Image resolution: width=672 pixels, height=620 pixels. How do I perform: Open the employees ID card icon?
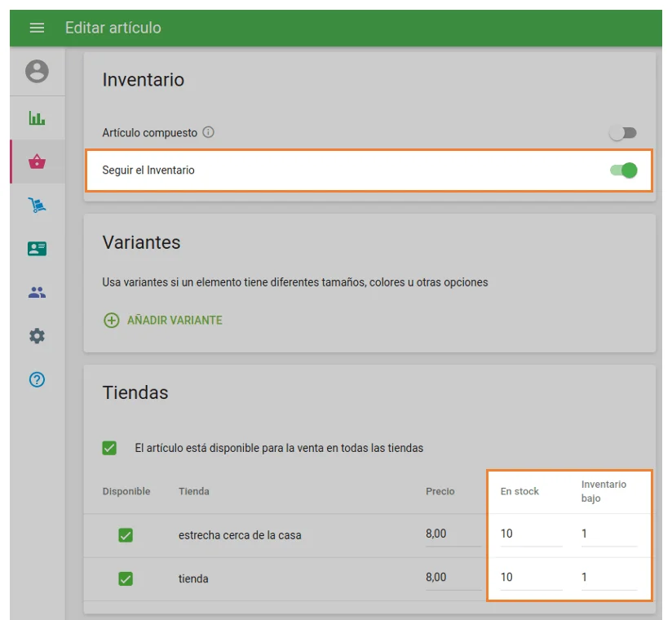(x=37, y=249)
